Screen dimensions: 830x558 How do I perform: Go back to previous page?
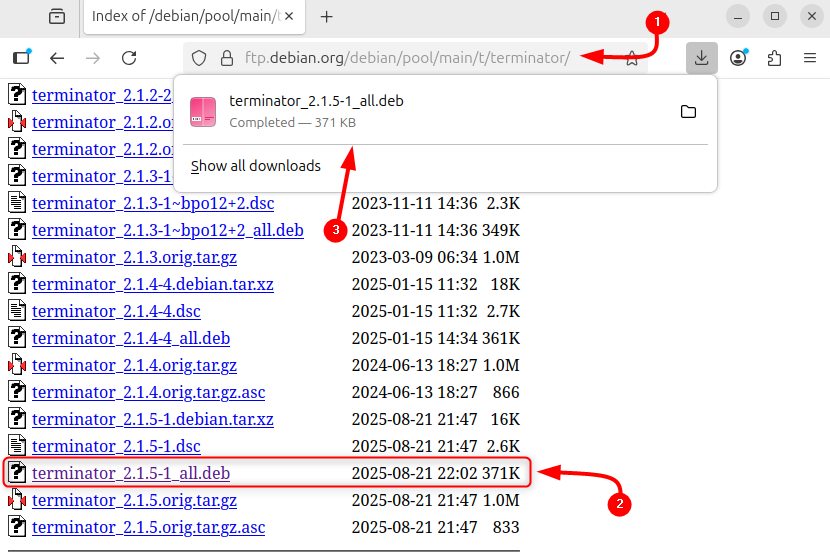[57, 58]
